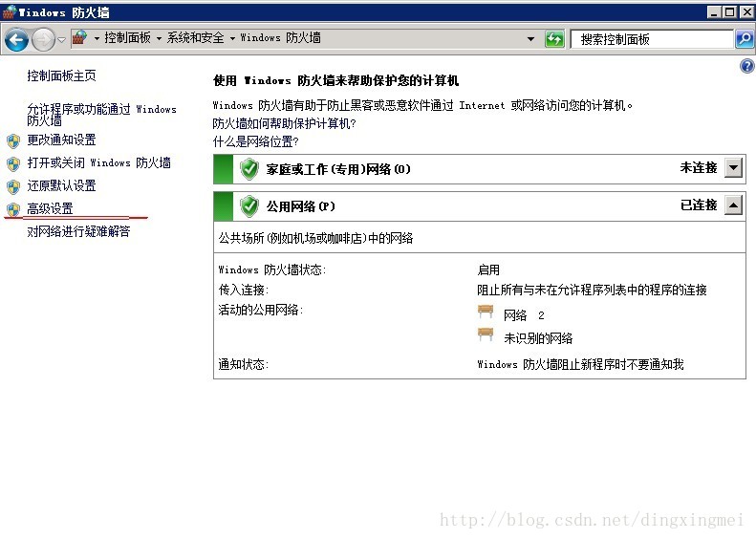Open 高级设置 link

(x=50, y=208)
